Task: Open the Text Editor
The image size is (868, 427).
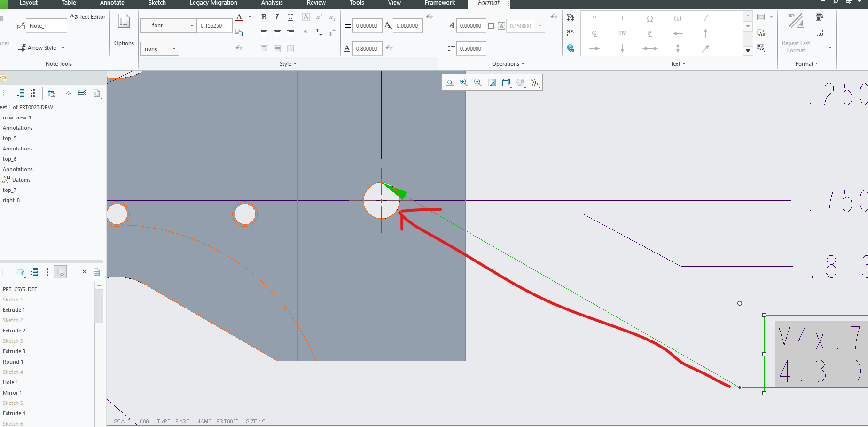Action: tap(88, 17)
